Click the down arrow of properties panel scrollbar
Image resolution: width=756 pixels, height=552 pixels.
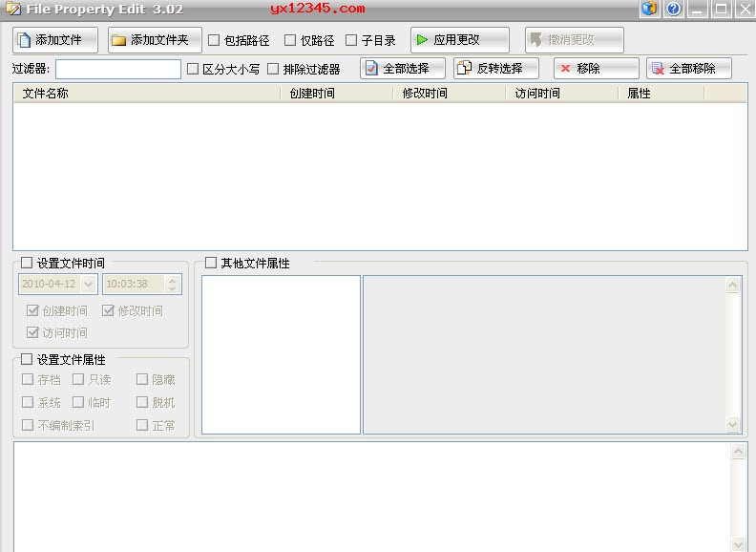coord(732,425)
